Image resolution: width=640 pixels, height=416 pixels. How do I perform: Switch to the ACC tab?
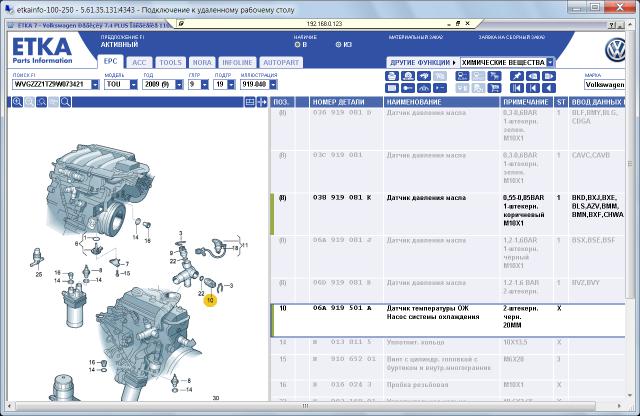click(139, 62)
